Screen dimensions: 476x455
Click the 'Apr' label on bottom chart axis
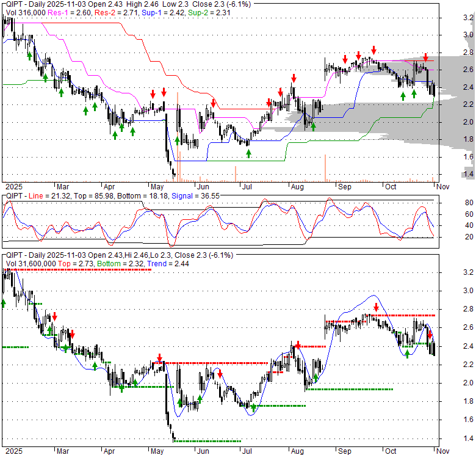click(x=109, y=451)
